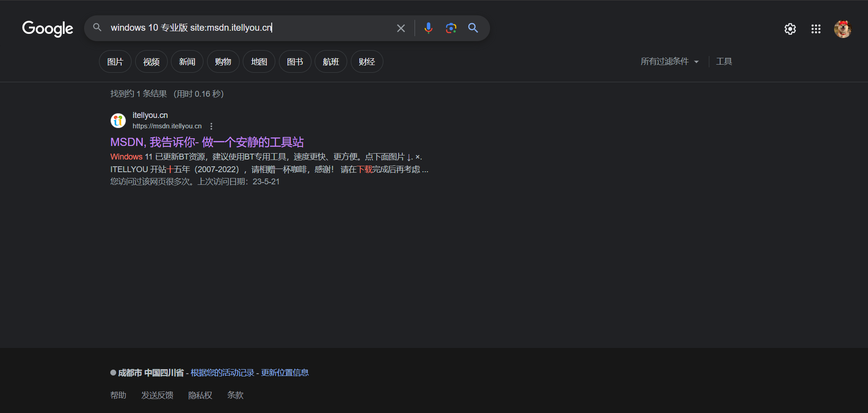Open result titled MSDN, 我告诉你
Screen dimensions: 868x413
pos(207,142)
